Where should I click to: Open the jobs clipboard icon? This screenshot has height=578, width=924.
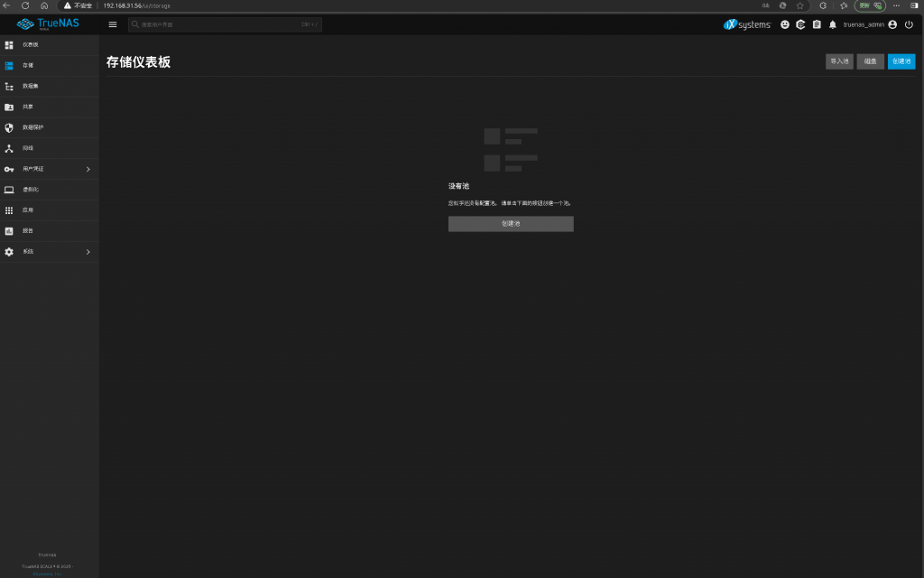pos(817,24)
